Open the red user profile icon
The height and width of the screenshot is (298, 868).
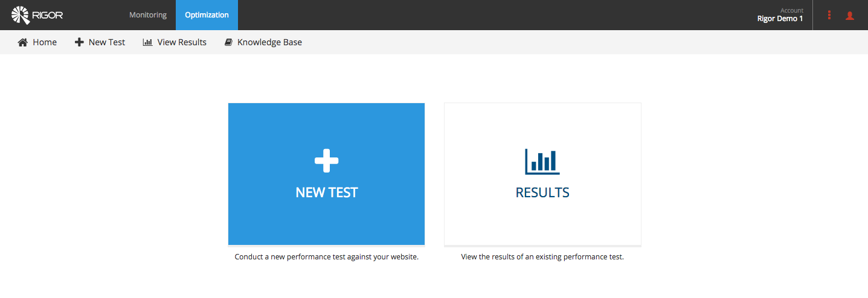tap(850, 16)
